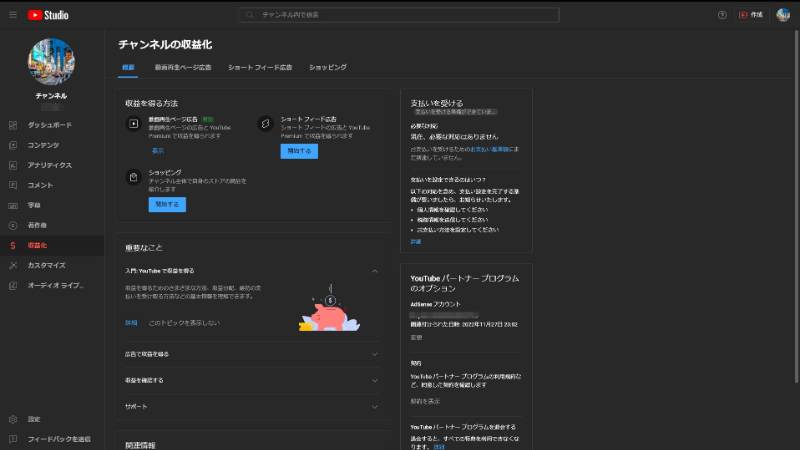The image size is (800, 450).
Task: Open the channel profile picture thumbnail
Action: (51, 62)
